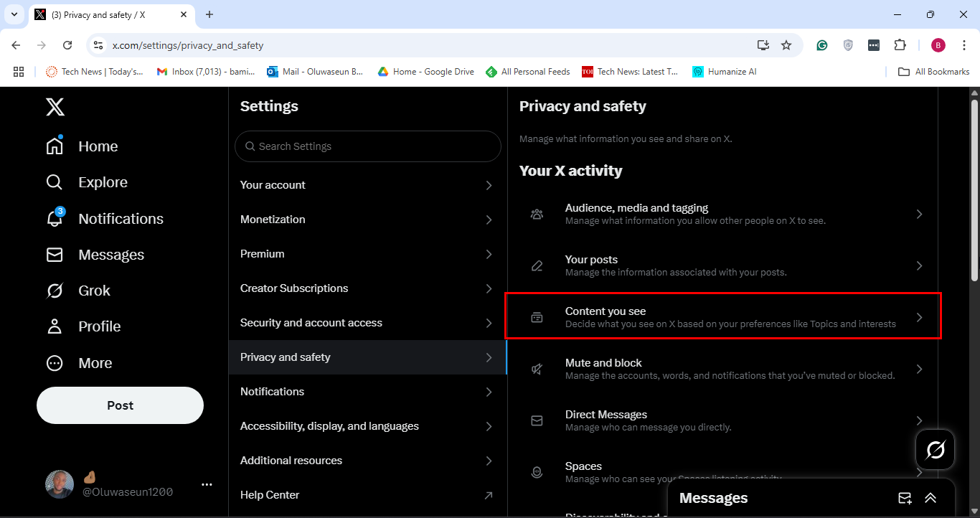Image resolution: width=980 pixels, height=518 pixels.
Task: Bookmark this page with star icon
Action: pyautogui.click(x=786, y=45)
